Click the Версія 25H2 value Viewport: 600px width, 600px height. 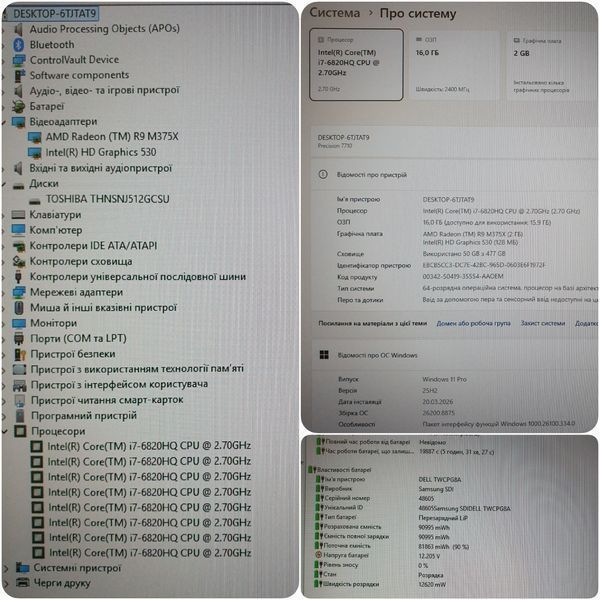pos(430,391)
